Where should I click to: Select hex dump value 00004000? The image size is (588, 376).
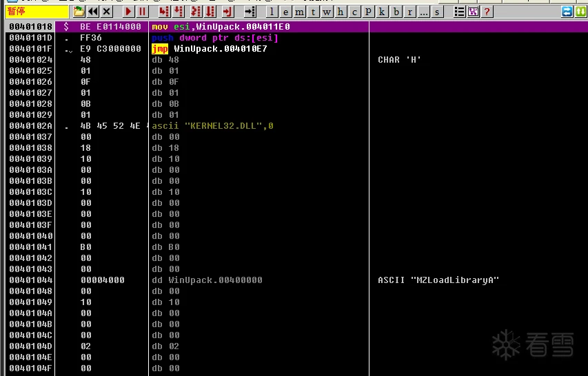103,280
